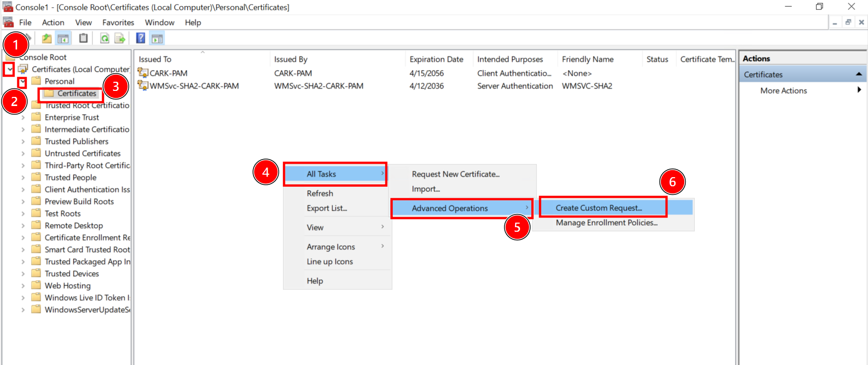Click the Up One Level toolbar icon

point(46,38)
